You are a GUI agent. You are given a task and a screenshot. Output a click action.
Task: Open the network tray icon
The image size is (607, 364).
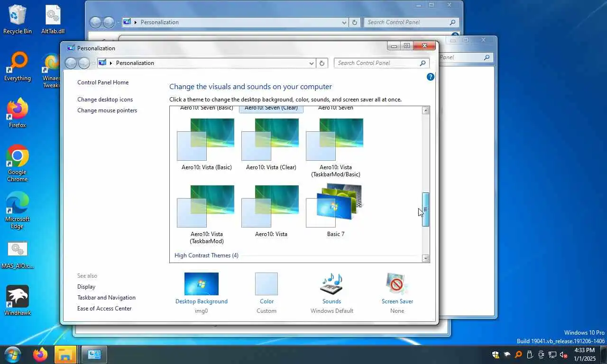pyautogui.click(x=552, y=355)
